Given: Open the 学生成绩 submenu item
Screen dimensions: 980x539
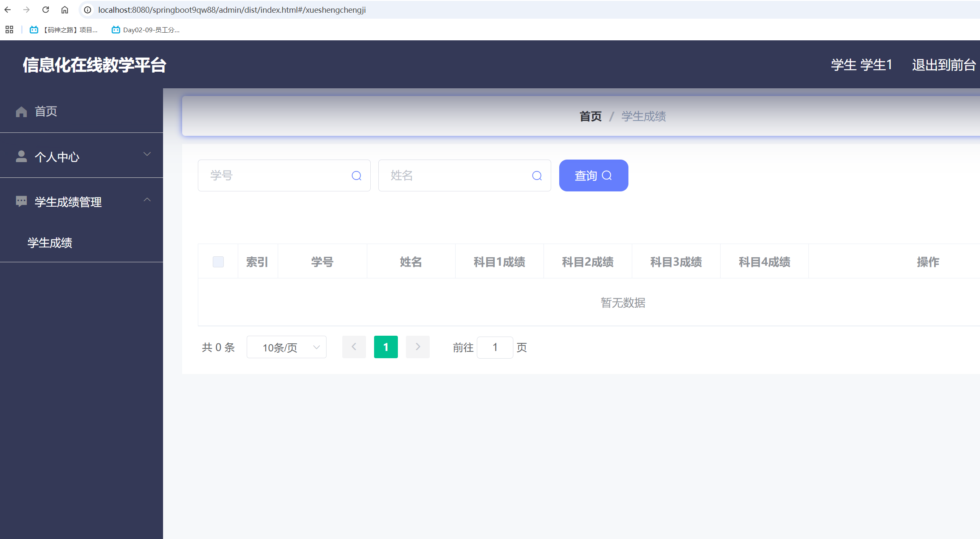Looking at the screenshot, I should click(x=49, y=242).
